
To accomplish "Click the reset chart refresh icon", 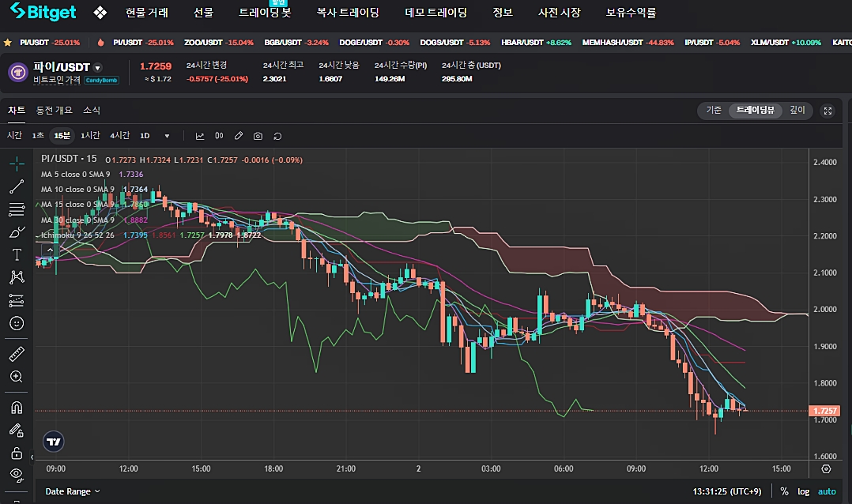I will coord(277,136).
